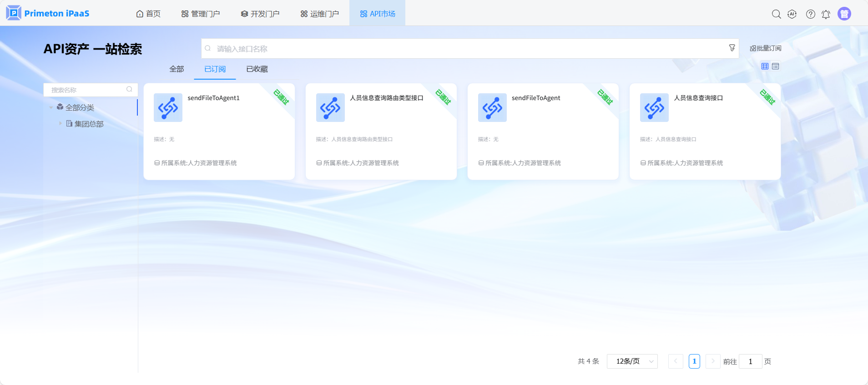
Task: Click the 人员信息查询接口 API icon
Action: [654, 108]
